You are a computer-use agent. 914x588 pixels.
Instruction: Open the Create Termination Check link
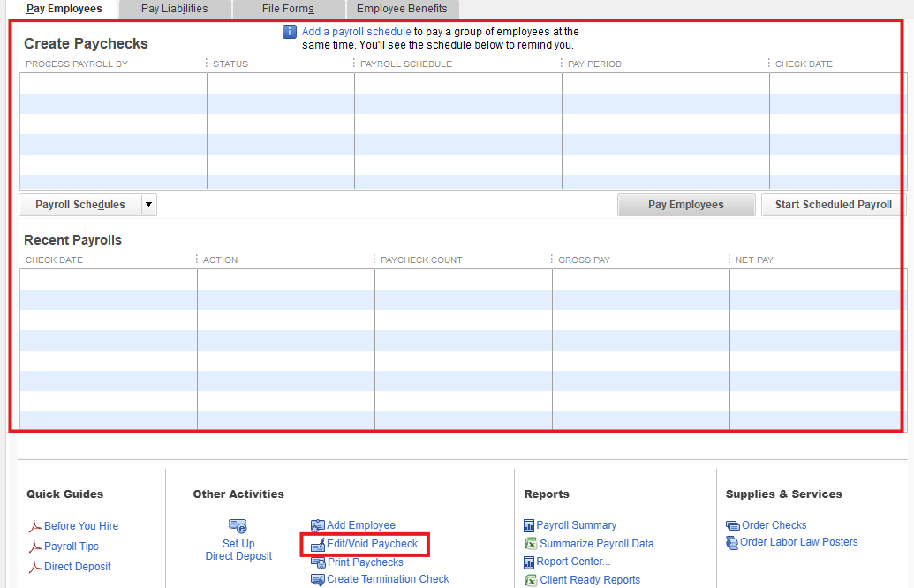[x=388, y=579]
